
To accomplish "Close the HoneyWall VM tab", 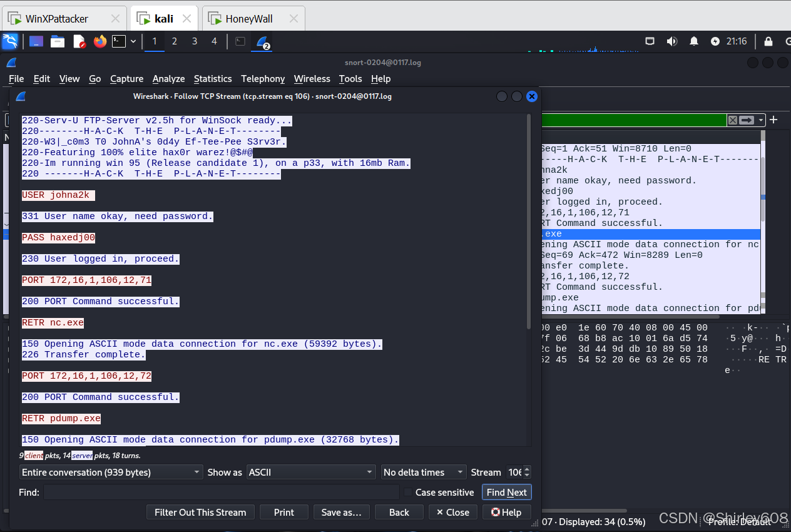I will coord(293,19).
